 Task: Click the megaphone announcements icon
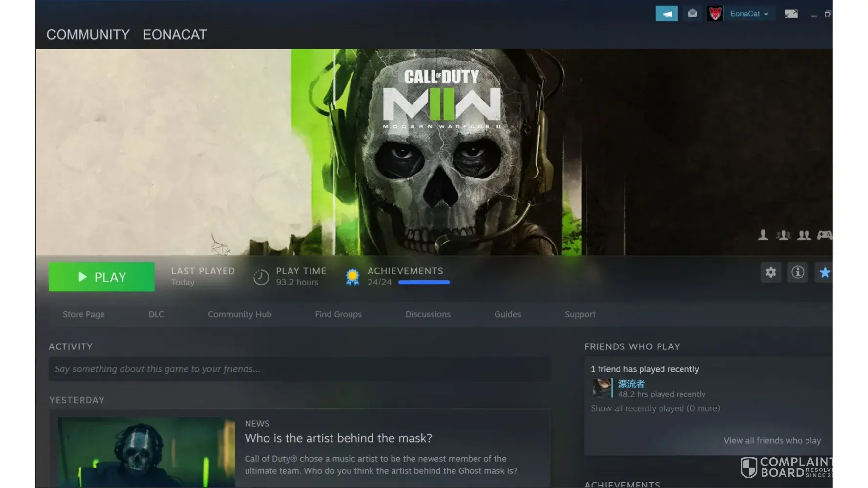point(666,14)
